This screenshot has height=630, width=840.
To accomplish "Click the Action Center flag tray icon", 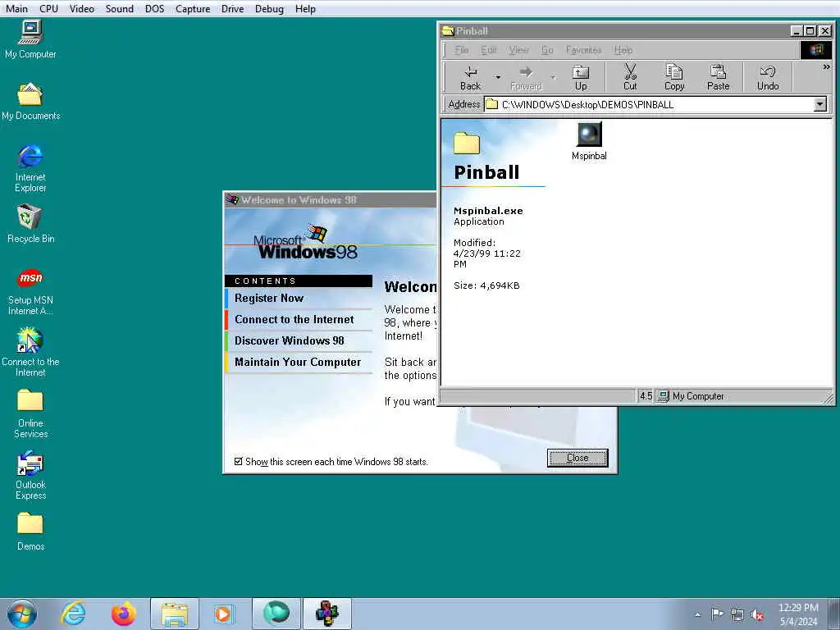I will [717, 614].
